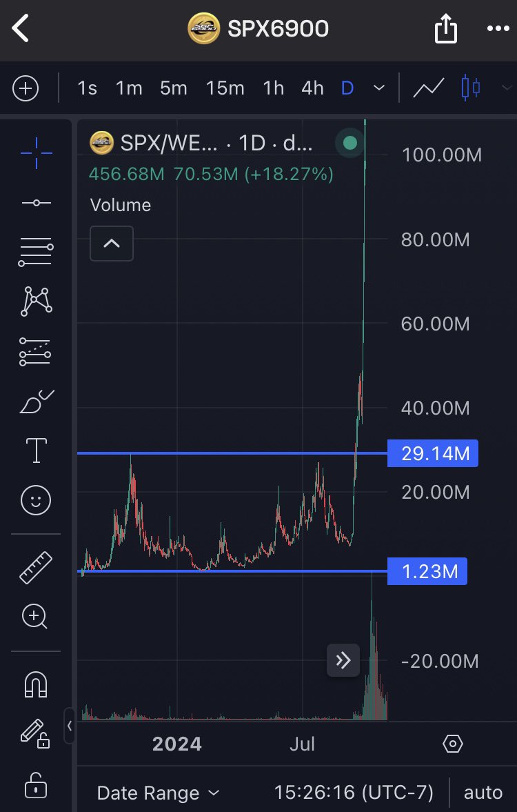Image resolution: width=517 pixels, height=812 pixels.
Task: Open the emoji sticker tool
Action: [x=36, y=500]
